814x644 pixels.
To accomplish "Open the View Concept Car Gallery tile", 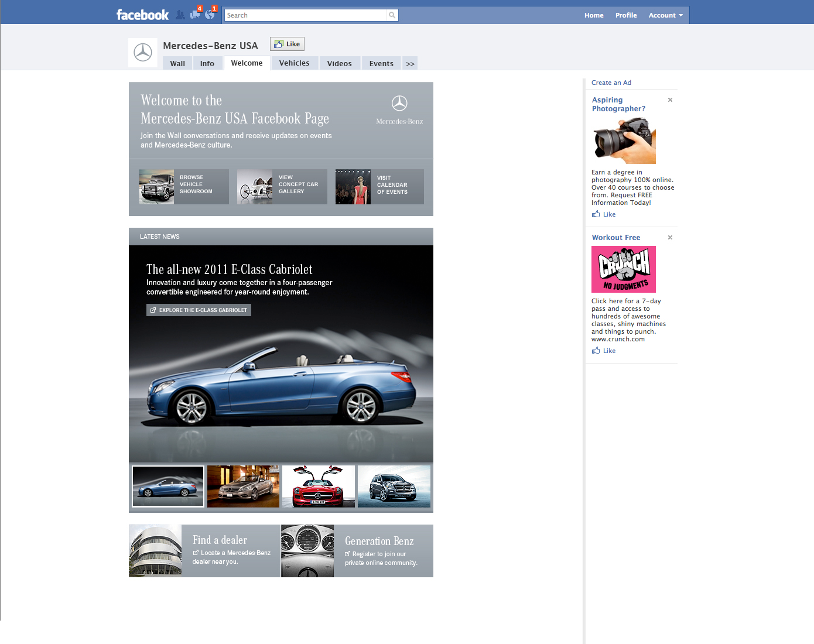I will [x=282, y=187].
